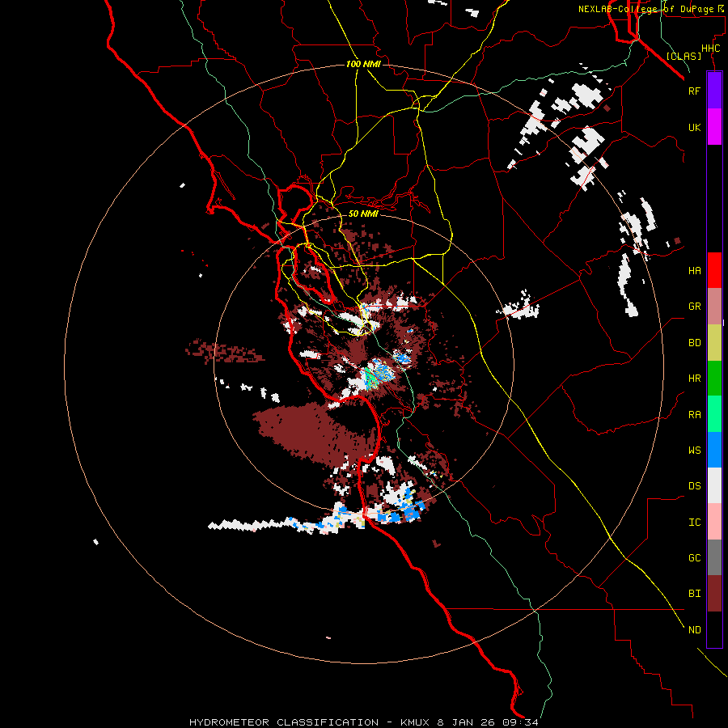Click the HHC product label

pos(710,49)
